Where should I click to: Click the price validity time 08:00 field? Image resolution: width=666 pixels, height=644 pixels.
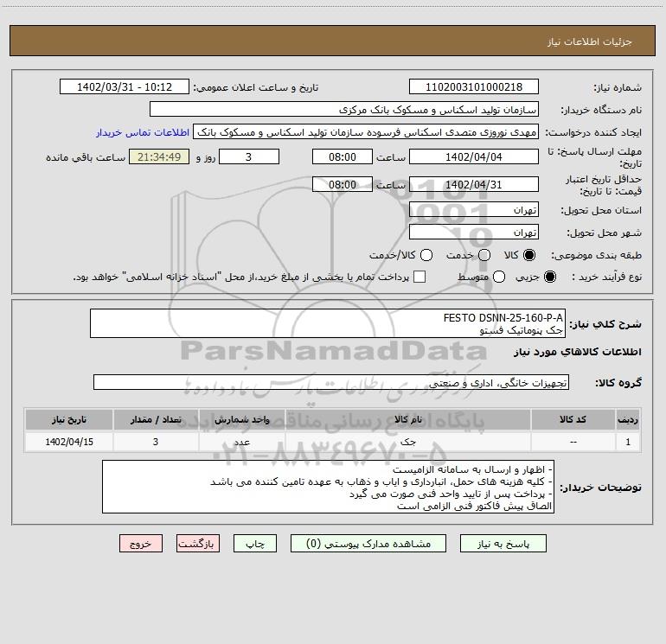pos(343,184)
